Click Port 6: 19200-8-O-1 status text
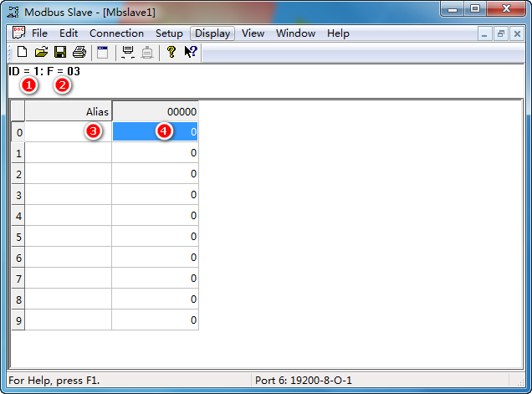This screenshot has height=394, width=532. pos(304,380)
